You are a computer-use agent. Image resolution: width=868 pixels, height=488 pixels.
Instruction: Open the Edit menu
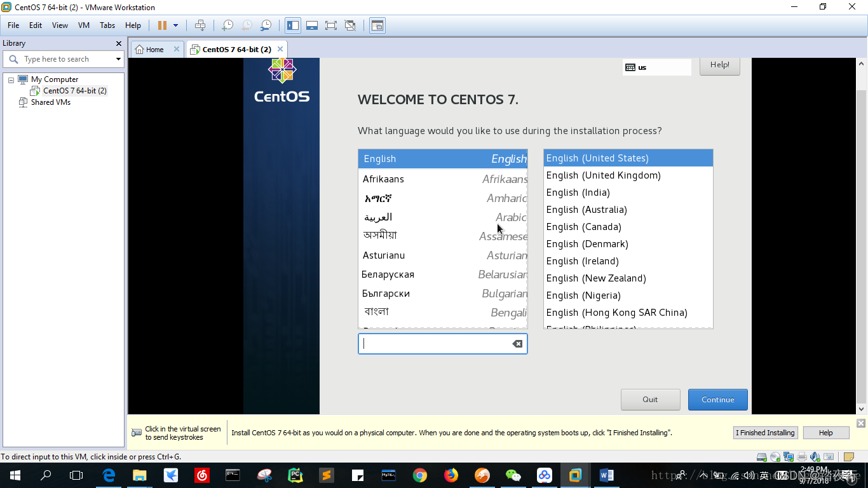[x=36, y=25]
